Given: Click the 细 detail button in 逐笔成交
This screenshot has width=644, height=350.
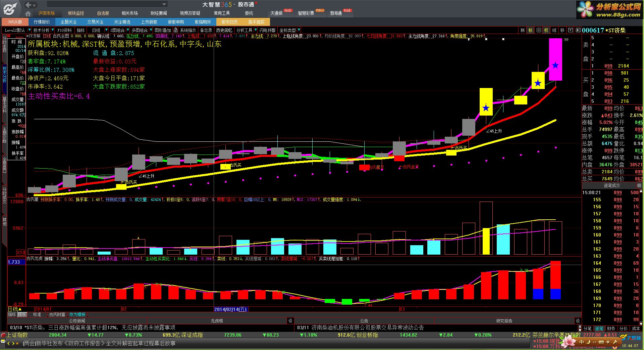Looking at the screenshot, I should [639, 185].
